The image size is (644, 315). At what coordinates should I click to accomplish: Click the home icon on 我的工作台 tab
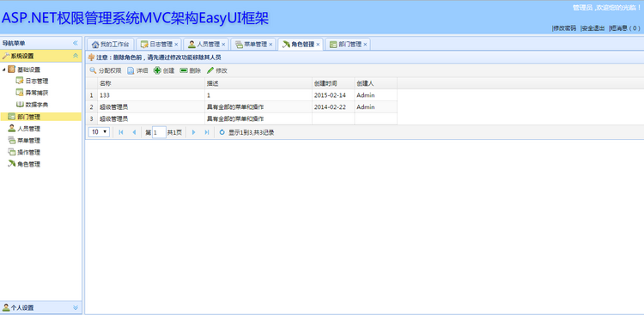click(95, 45)
